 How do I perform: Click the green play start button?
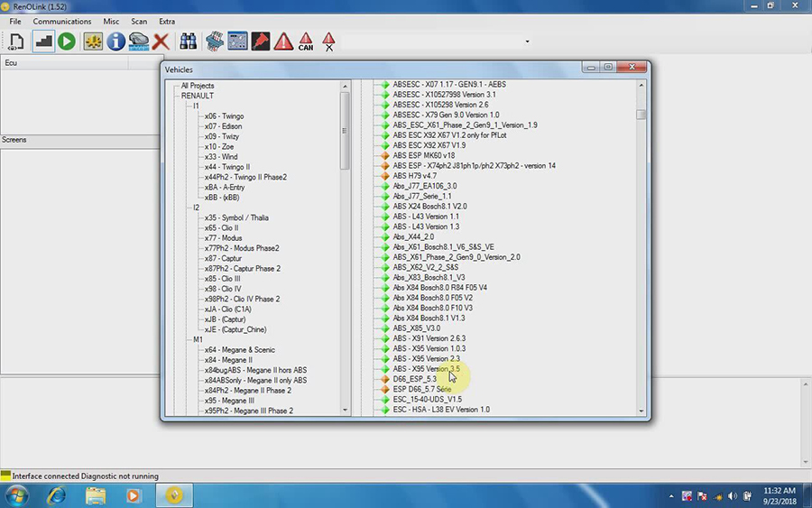[67, 41]
